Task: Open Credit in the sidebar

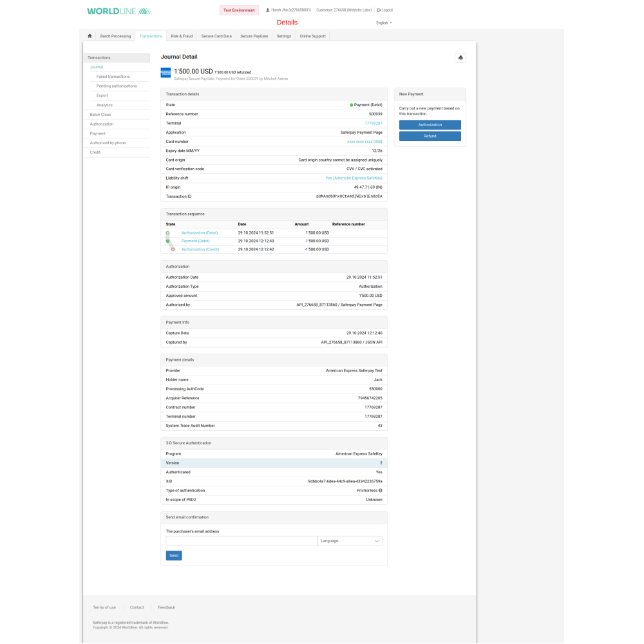Action: [x=95, y=153]
